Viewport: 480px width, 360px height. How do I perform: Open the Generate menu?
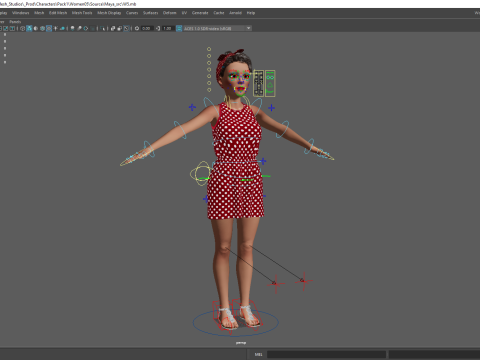(x=200, y=13)
